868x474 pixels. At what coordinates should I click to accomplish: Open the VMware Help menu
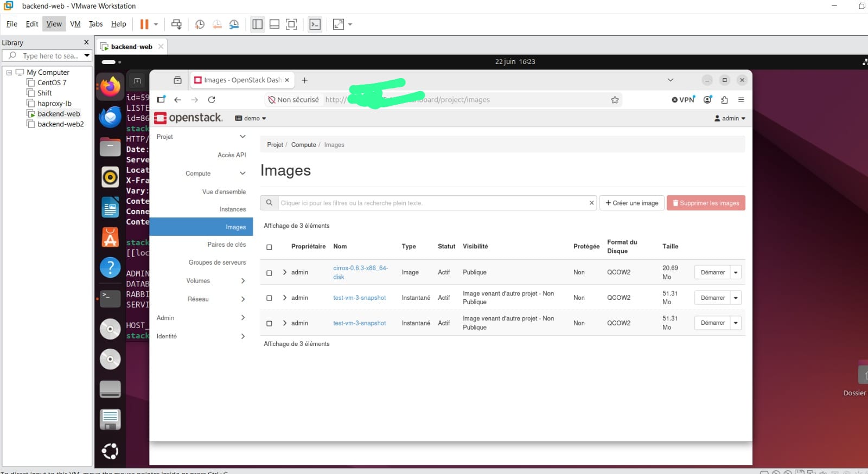(118, 24)
